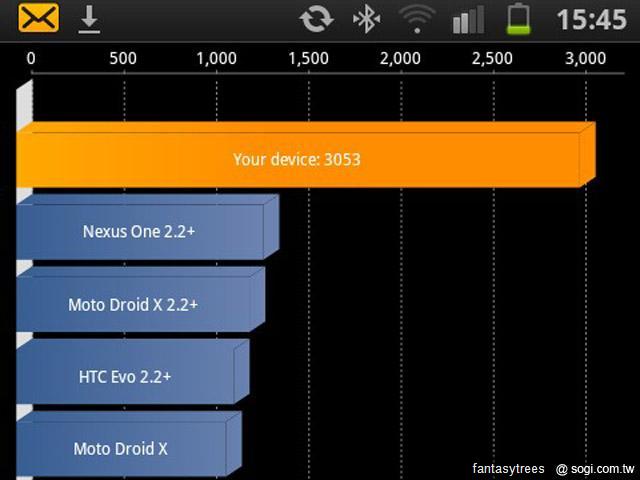Tap the cellular signal bars icon
The height and width of the screenshot is (480, 640).
pos(469,20)
